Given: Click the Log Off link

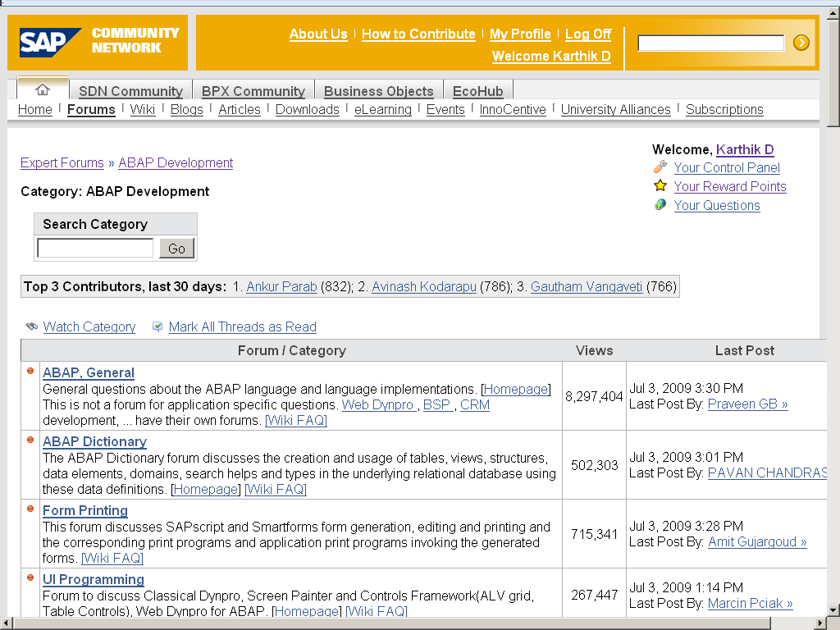Looking at the screenshot, I should [587, 34].
